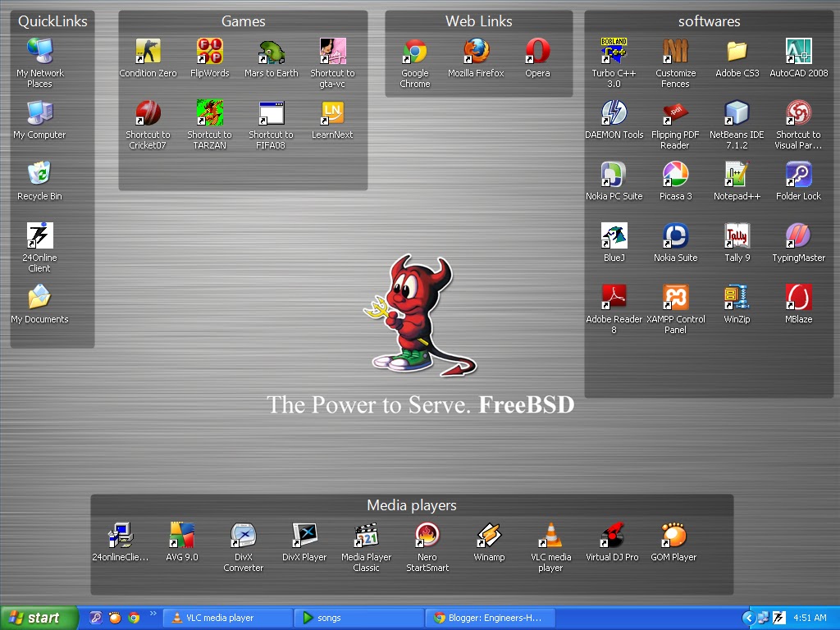Open Mars to Earth game
Image resolution: width=840 pixels, height=630 pixels.
(x=271, y=58)
